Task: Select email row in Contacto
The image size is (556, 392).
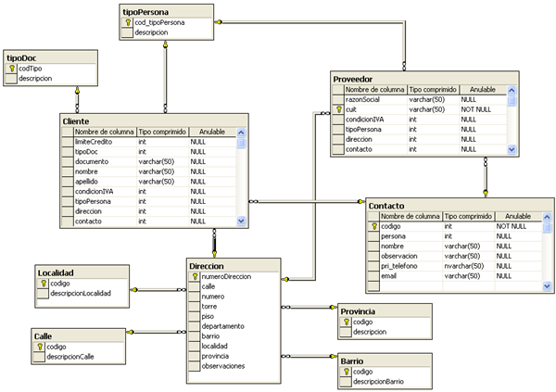Action: (x=455, y=276)
